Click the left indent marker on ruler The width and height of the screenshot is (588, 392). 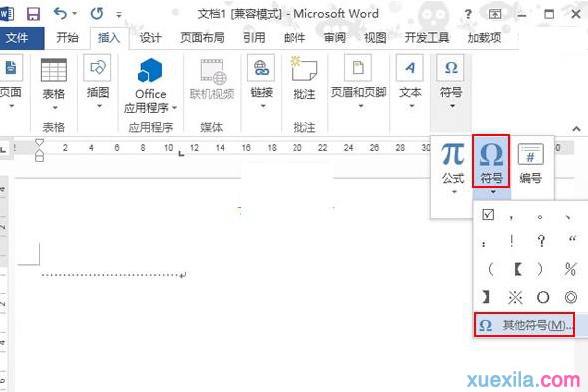[x=39, y=155]
